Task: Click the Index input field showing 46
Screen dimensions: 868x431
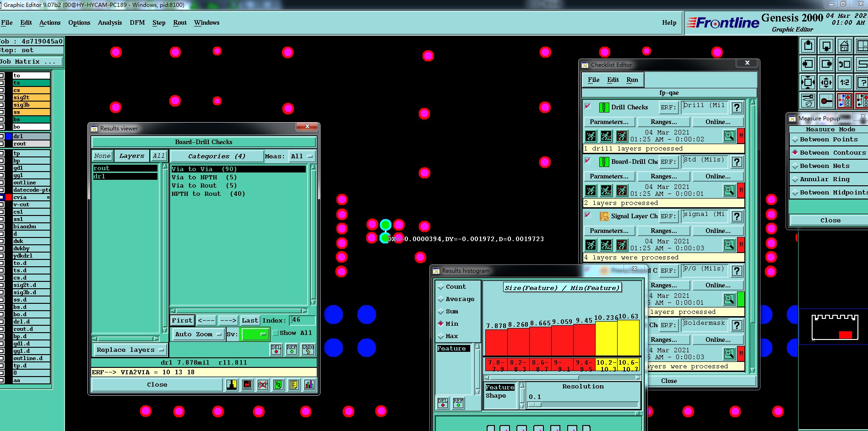Action: tap(302, 320)
